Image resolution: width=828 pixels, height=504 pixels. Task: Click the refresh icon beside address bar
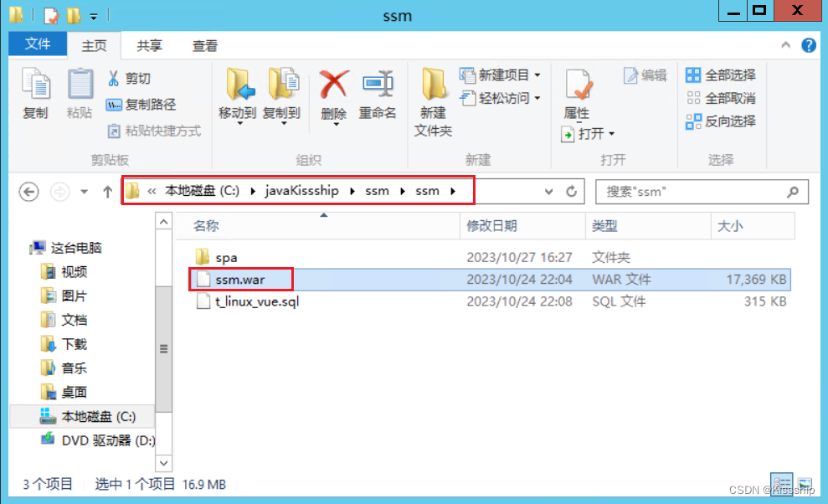pyautogui.click(x=571, y=191)
